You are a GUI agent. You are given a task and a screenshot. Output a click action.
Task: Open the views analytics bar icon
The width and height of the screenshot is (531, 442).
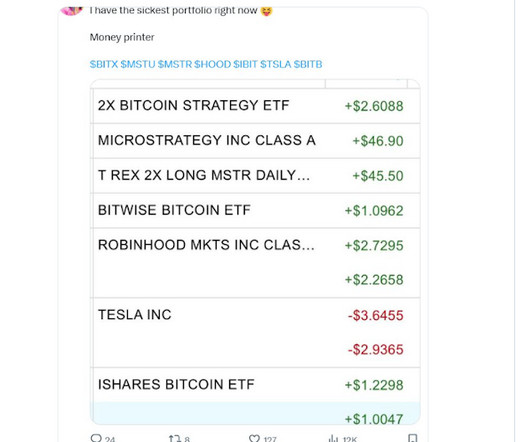pos(333,439)
